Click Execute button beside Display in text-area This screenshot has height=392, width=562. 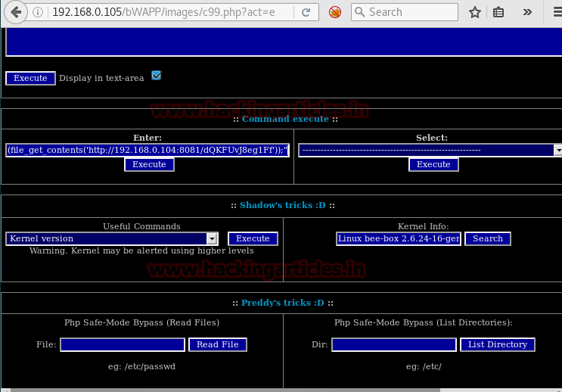click(30, 78)
